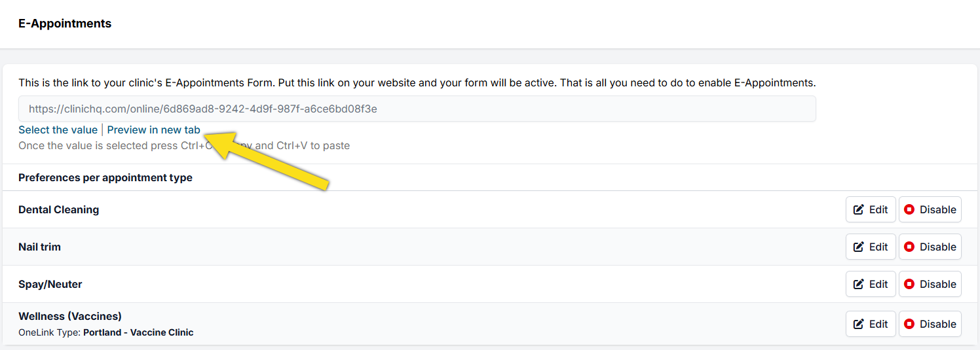Click the red stop icon for Dental Cleaning
Viewport: 980px width, 350px height.
pyautogui.click(x=909, y=210)
